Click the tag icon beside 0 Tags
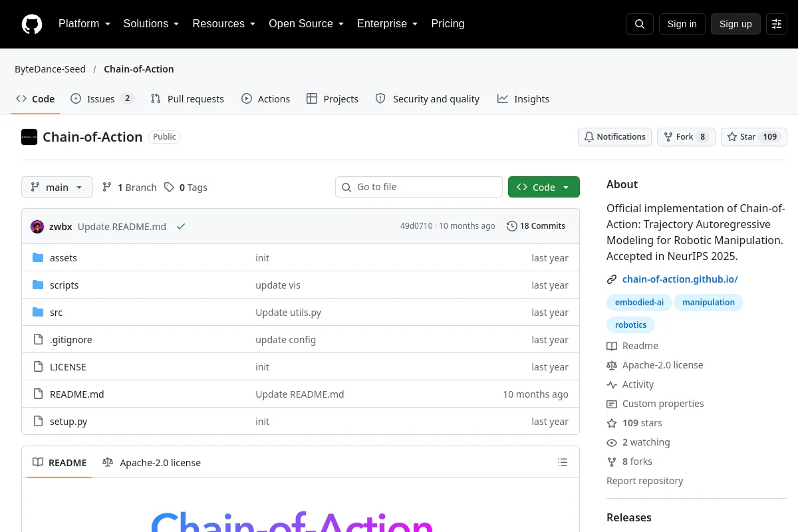798x532 pixels. click(170, 188)
